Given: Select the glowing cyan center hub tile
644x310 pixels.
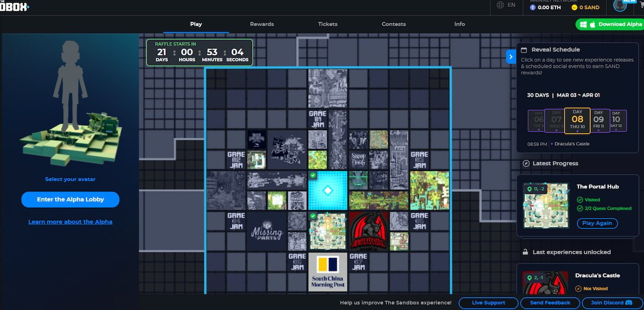Looking at the screenshot, I should (327, 191).
